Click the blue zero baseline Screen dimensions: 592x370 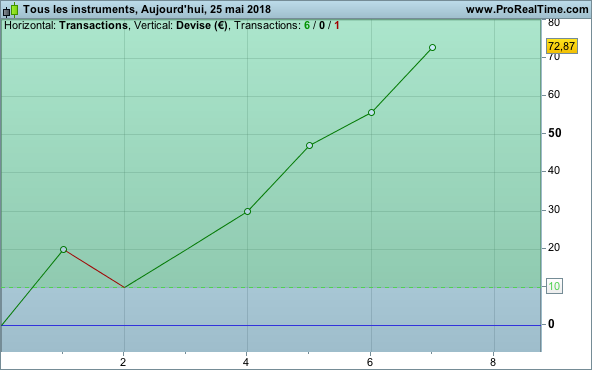coord(270,325)
